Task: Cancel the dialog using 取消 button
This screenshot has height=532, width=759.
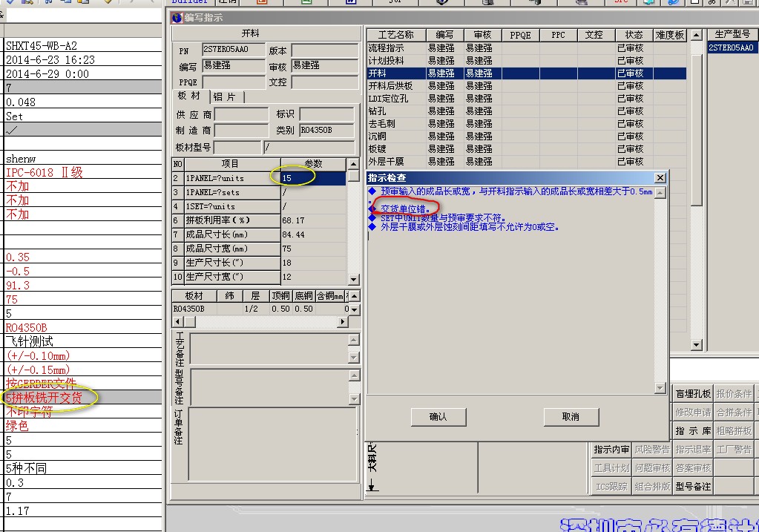Action: click(x=571, y=417)
